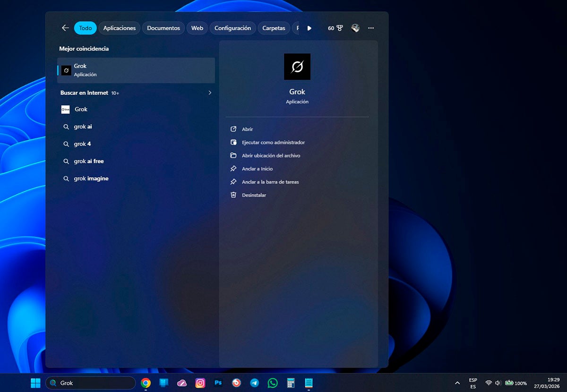This screenshot has width=567, height=392.
Task: Open the Microsoft Rewards points icon
Action: click(x=335, y=28)
